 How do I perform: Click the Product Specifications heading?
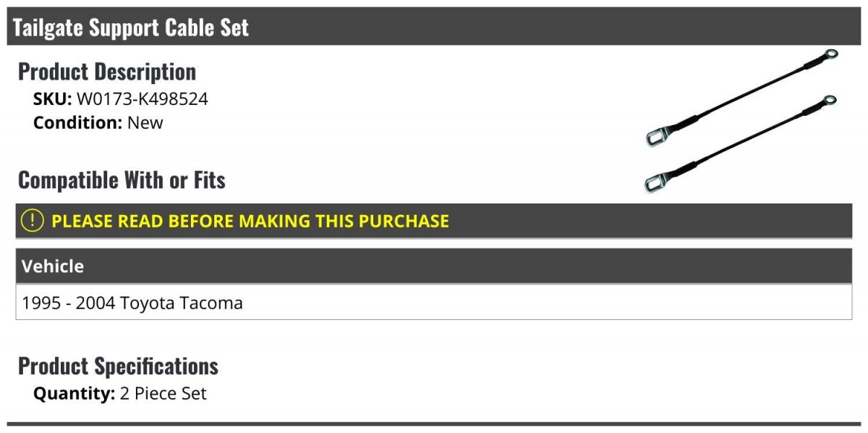[x=118, y=366]
